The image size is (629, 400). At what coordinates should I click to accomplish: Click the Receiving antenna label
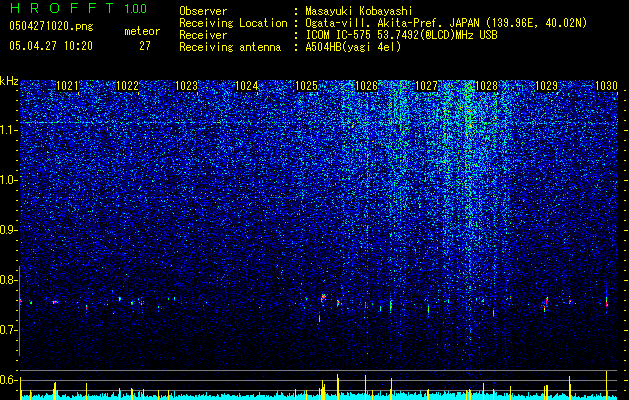tap(230, 47)
